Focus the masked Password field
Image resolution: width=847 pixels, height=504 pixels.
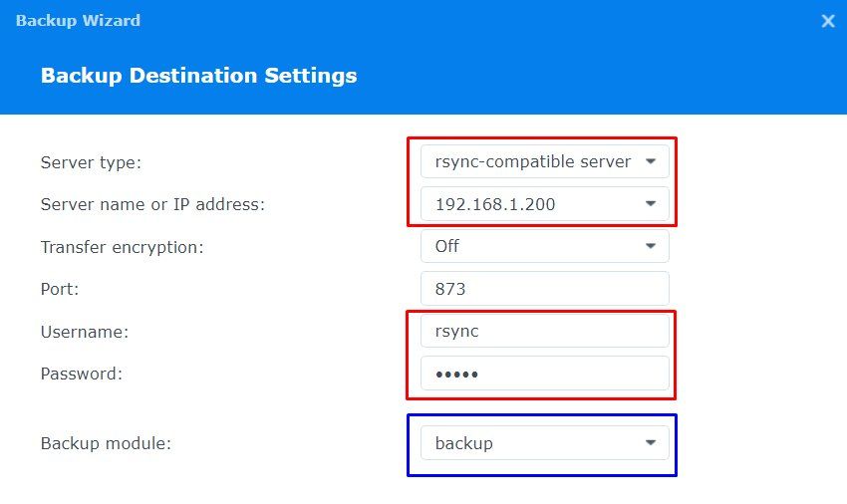pos(544,374)
